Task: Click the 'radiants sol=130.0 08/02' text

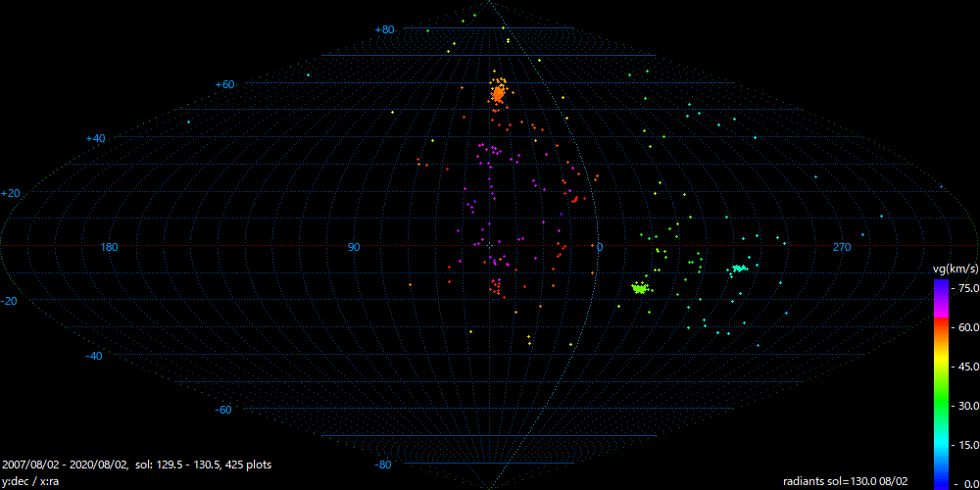Action: coord(845,481)
